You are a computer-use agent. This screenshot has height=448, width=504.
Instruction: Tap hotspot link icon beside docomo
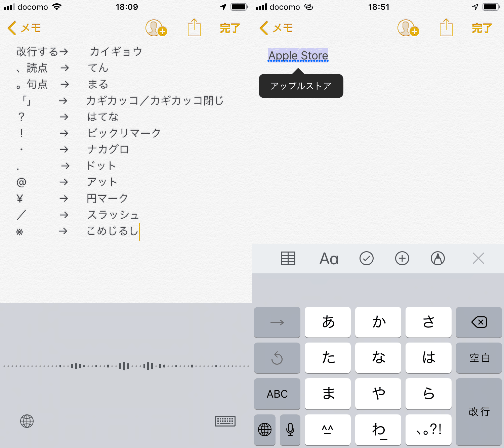(x=308, y=7)
